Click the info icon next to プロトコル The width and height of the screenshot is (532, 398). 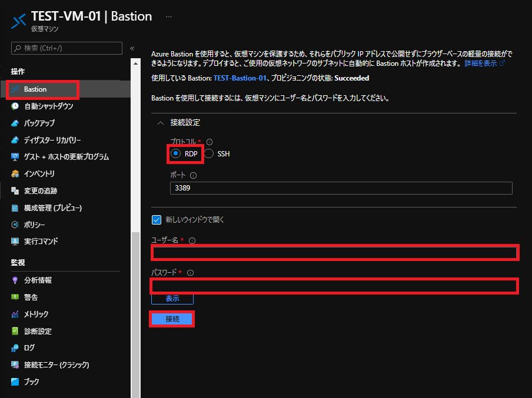(210, 142)
